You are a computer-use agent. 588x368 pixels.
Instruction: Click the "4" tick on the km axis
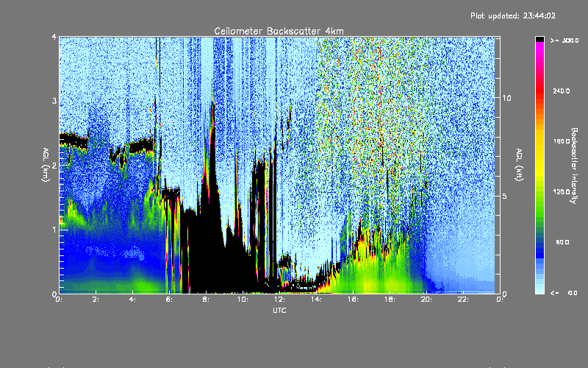(x=54, y=37)
